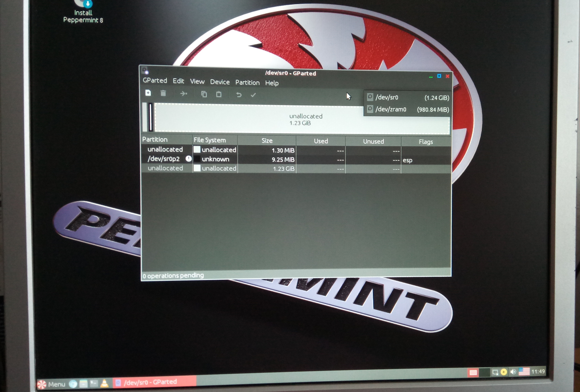
Task: Close the GParted window
Action: point(447,76)
